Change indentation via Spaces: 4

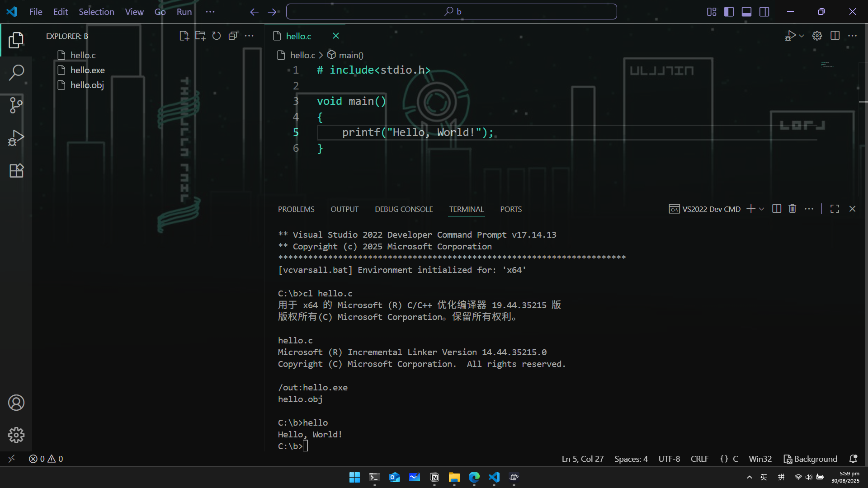[x=631, y=459]
